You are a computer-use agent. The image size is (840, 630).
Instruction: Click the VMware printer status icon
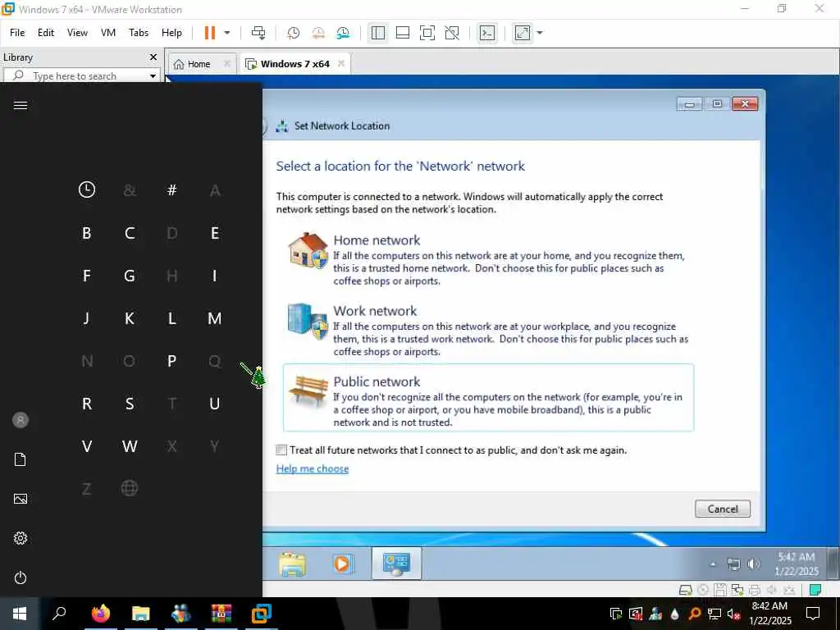[755, 590]
